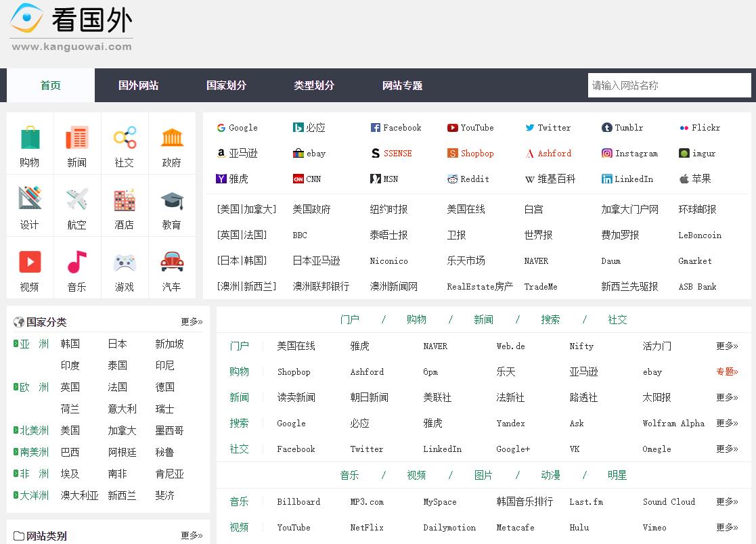Screen dimensions: 756x544
Task: Show 更多 in 国家分类 panel
Action: click(192, 321)
